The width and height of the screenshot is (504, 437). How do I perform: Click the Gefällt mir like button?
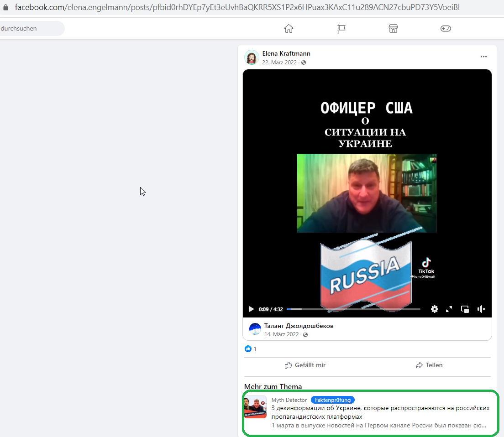305,365
